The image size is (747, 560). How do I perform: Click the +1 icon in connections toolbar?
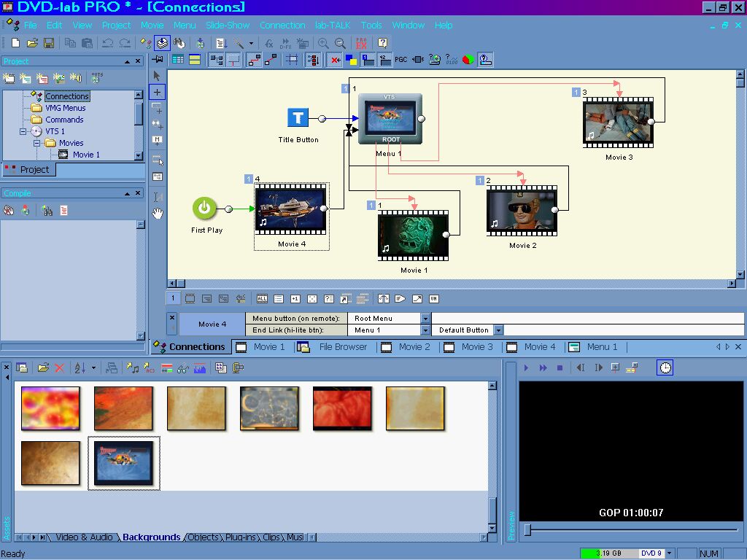(x=295, y=299)
